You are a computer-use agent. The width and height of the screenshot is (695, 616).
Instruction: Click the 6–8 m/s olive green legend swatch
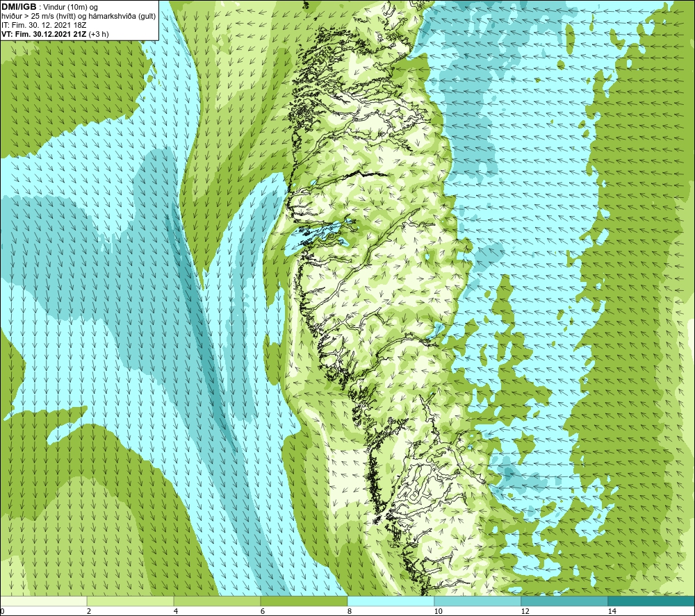pyautogui.click(x=304, y=601)
